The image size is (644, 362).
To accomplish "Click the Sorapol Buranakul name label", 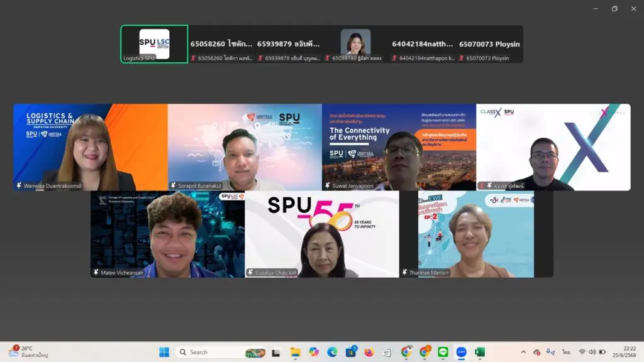I will coord(199,186).
